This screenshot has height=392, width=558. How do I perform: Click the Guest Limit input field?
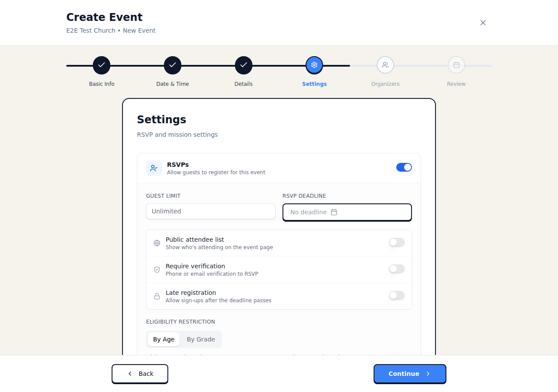tap(211, 211)
